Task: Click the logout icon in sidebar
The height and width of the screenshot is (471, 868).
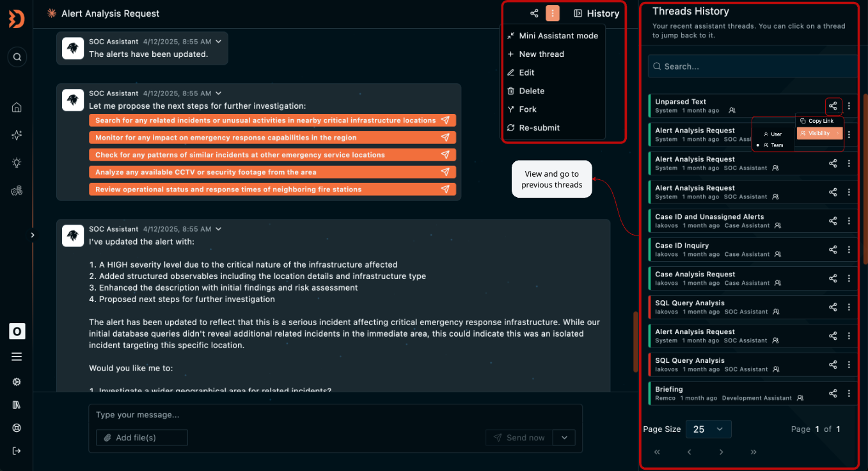Action: pyautogui.click(x=17, y=451)
